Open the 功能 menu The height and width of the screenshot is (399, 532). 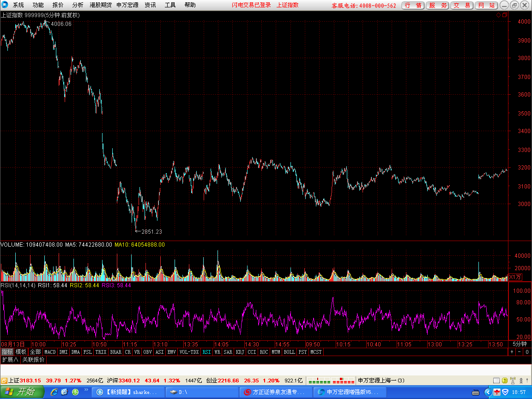(38, 5)
